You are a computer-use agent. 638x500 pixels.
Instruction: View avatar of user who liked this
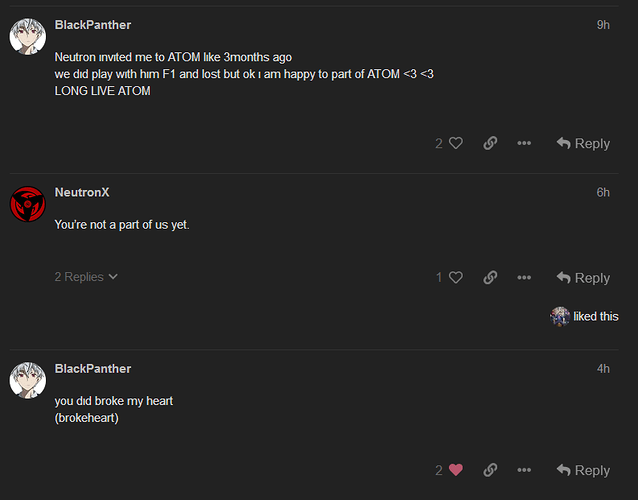point(560,317)
